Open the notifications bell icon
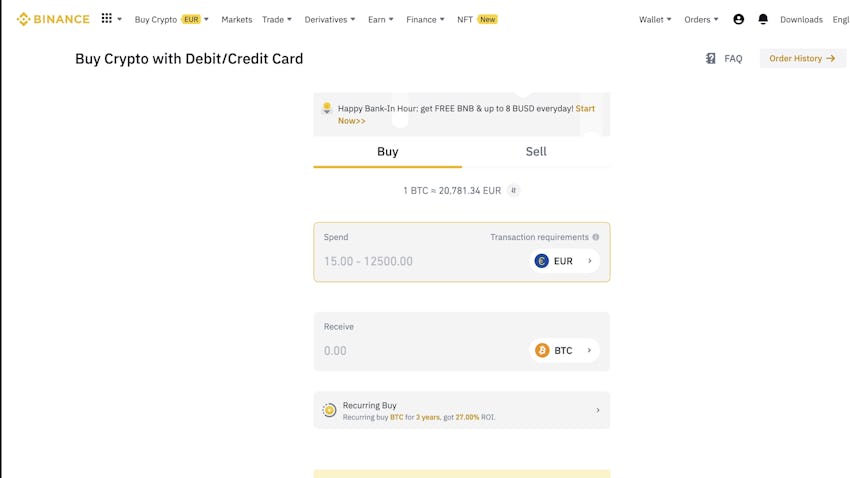The image size is (850, 478). (x=763, y=19)
